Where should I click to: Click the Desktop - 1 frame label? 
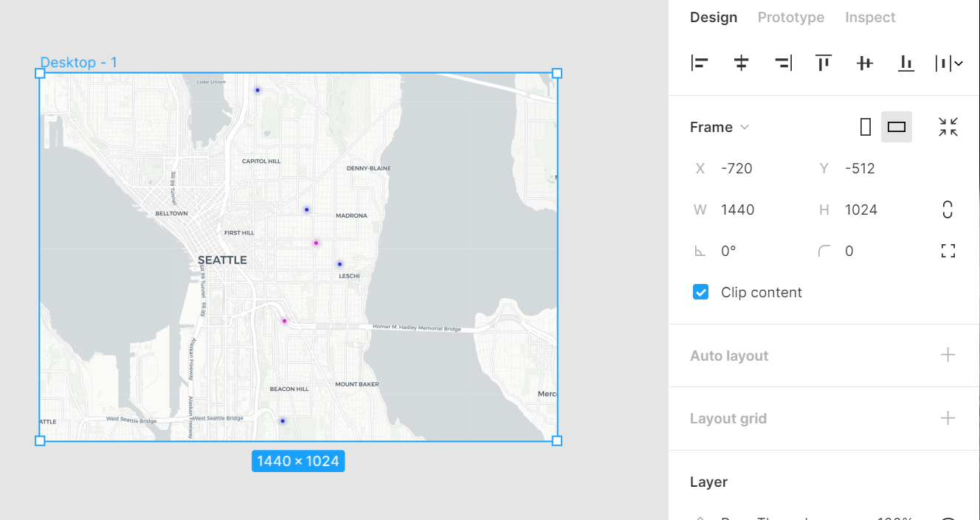click(x=78, y=63)
